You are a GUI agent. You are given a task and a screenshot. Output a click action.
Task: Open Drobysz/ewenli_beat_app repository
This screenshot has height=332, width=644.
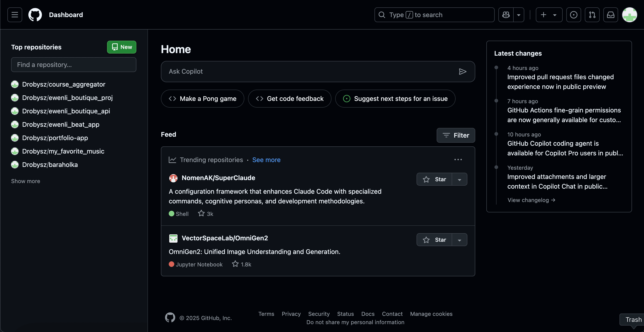coord(61,125)
